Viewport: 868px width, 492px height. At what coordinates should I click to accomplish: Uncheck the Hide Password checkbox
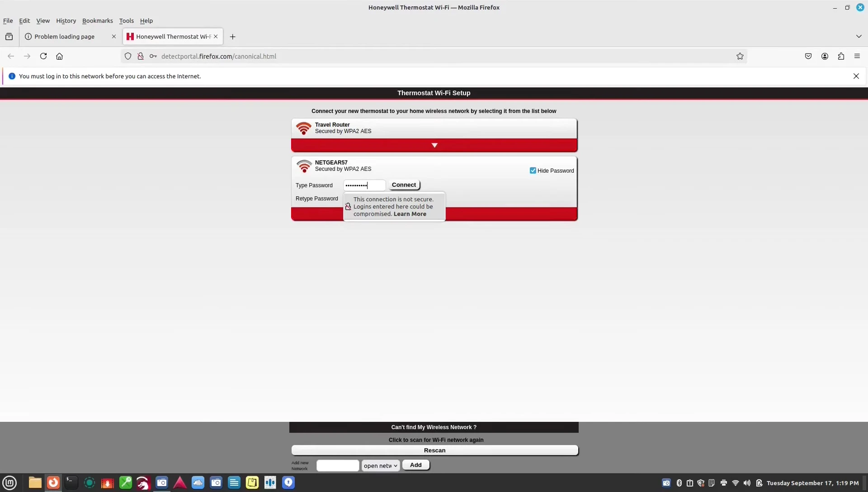coord(533,170)
